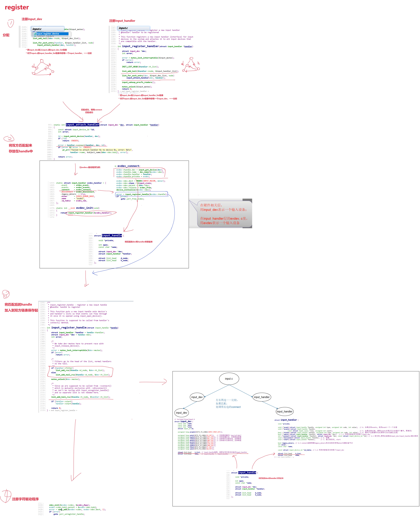Image resolution: width=420 pixels, height=516 pixels.
Task: Select the "INIT_LIST_HEAD(&handler->h_list);" line
Action: tap(140, 67)
